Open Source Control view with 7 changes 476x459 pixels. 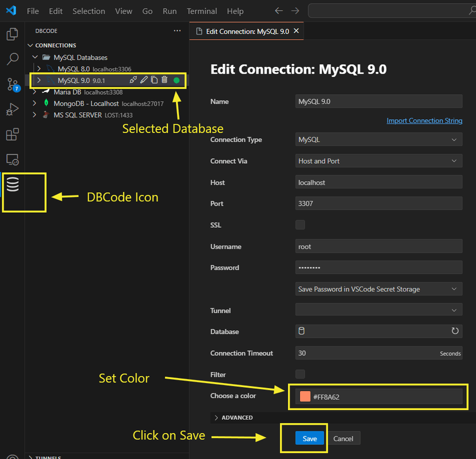point(13,84)
